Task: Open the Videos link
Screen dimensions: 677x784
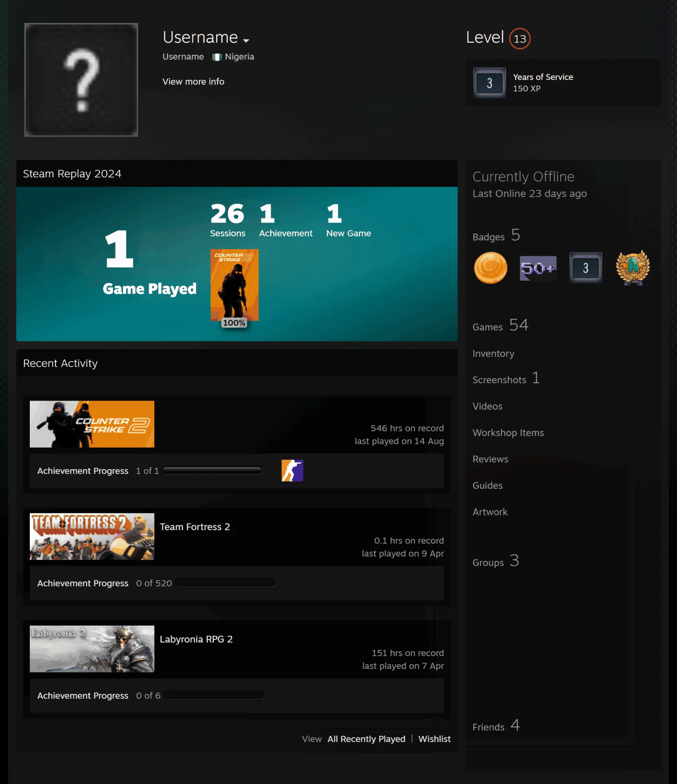Action: click(487, 406)
